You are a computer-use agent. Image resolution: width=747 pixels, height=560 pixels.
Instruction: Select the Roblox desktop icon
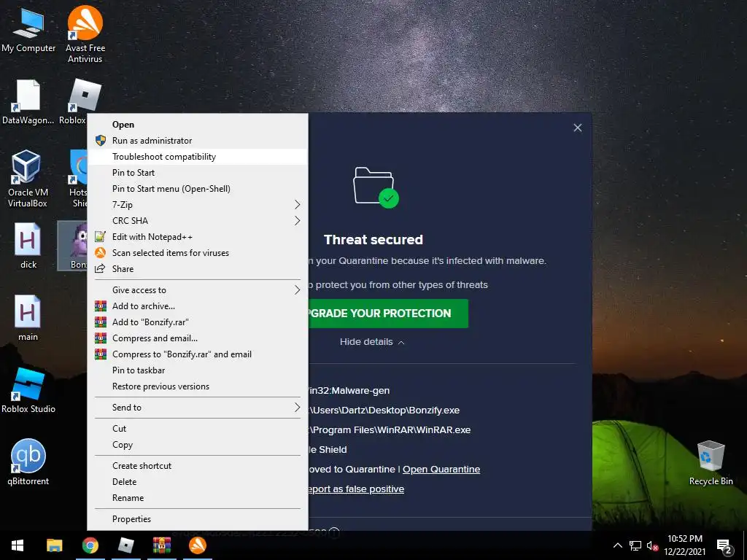click(79, 102)
